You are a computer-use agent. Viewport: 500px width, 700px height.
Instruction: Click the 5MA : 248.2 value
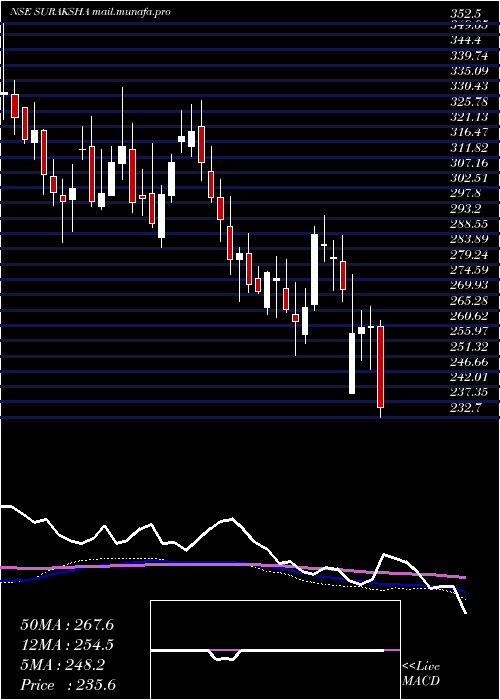tap(62, 665)
